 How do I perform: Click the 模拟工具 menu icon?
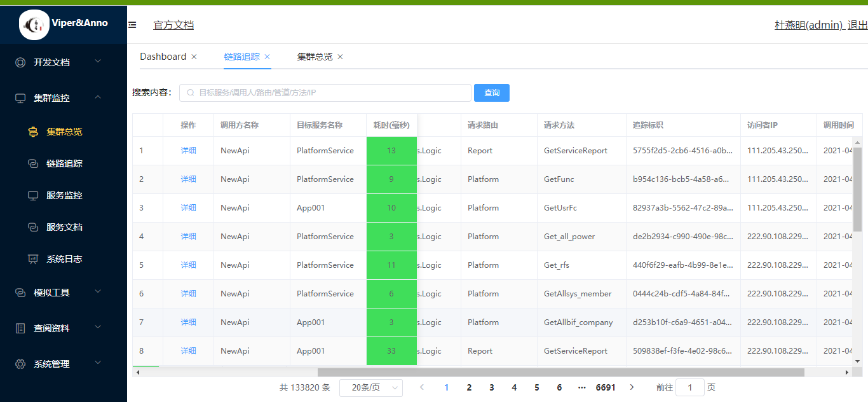(20, 293)
